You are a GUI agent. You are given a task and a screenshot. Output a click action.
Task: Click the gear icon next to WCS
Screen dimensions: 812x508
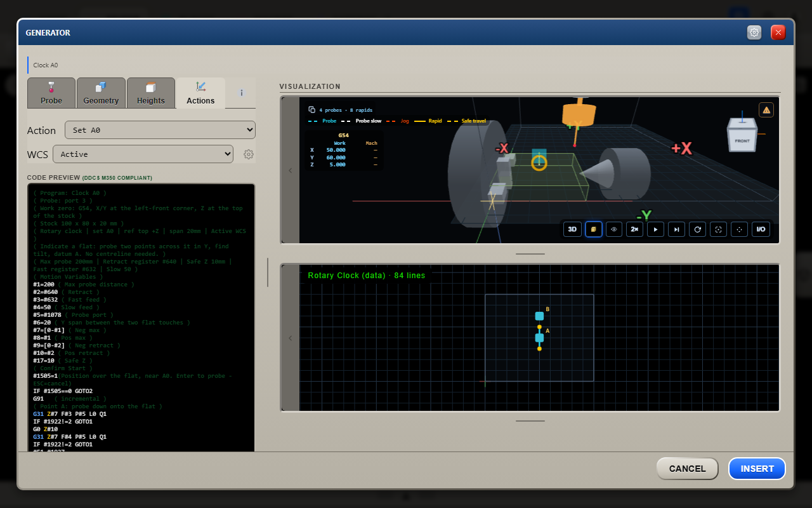pyautogui.click(x=249, y=154)
